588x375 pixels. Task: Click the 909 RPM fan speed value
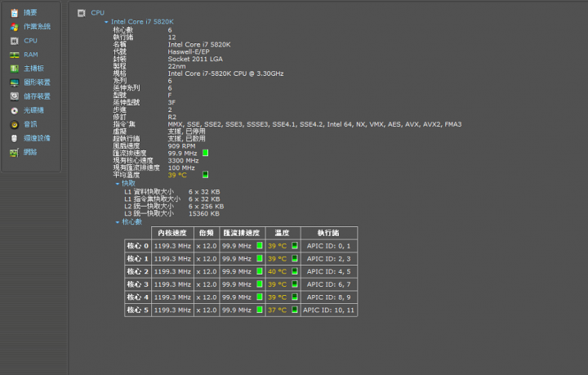[x=181, y=146]
